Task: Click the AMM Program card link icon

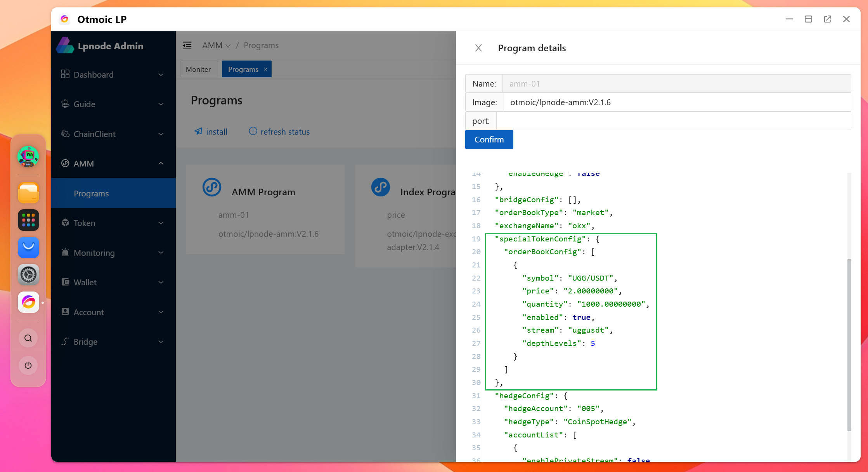Action: pos(211,187)
